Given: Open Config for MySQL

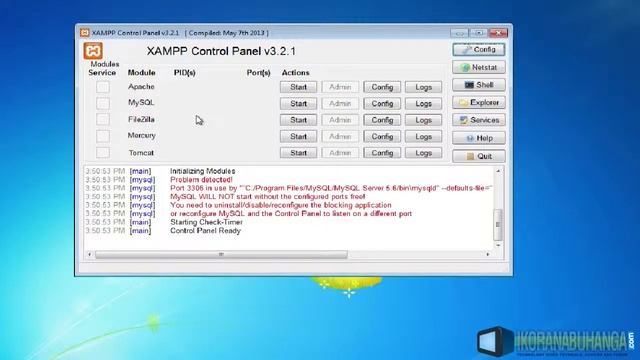Looking at the screenshot, I should pyautogui.click(x=382, y=103).
